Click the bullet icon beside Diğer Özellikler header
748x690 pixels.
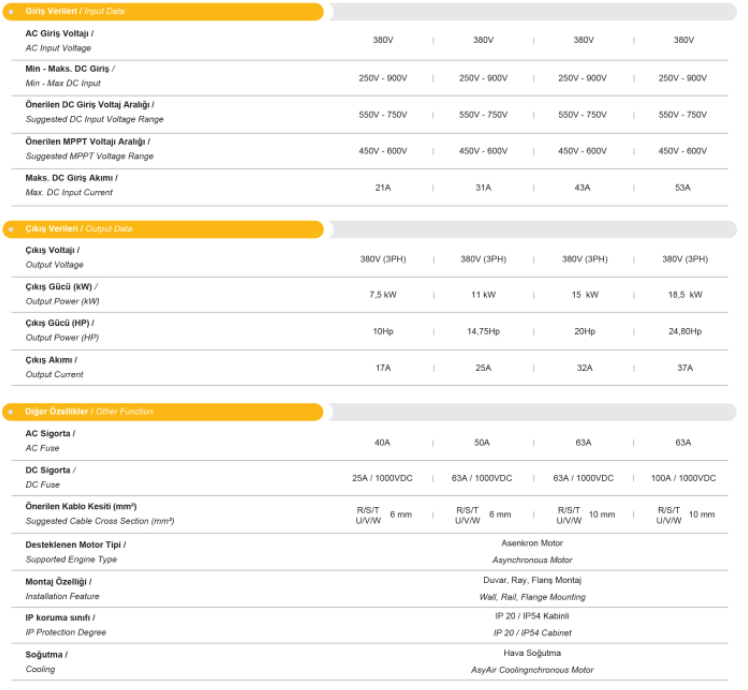point(10,412)
